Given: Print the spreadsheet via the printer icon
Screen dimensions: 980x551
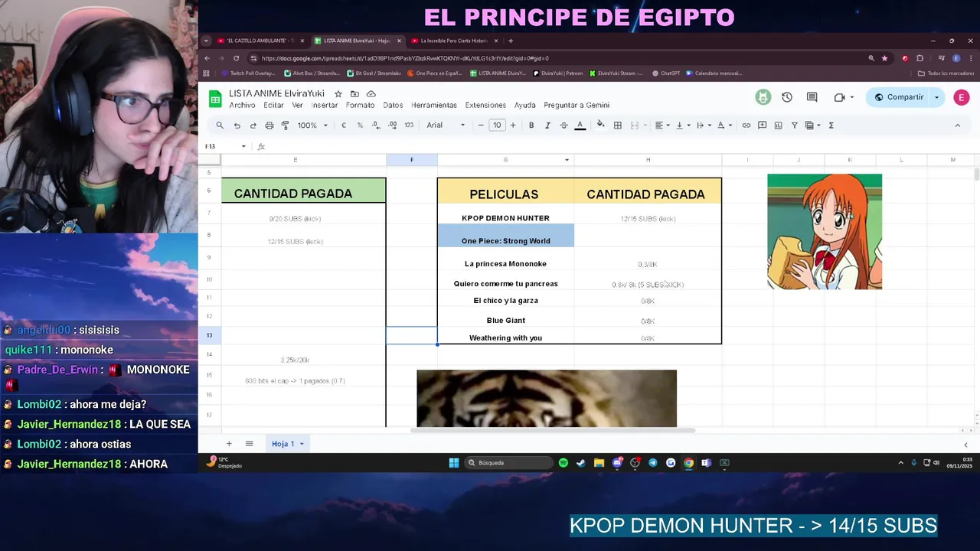Looking at the screenshot, I should pyautogui.click(x=269, y=126).
